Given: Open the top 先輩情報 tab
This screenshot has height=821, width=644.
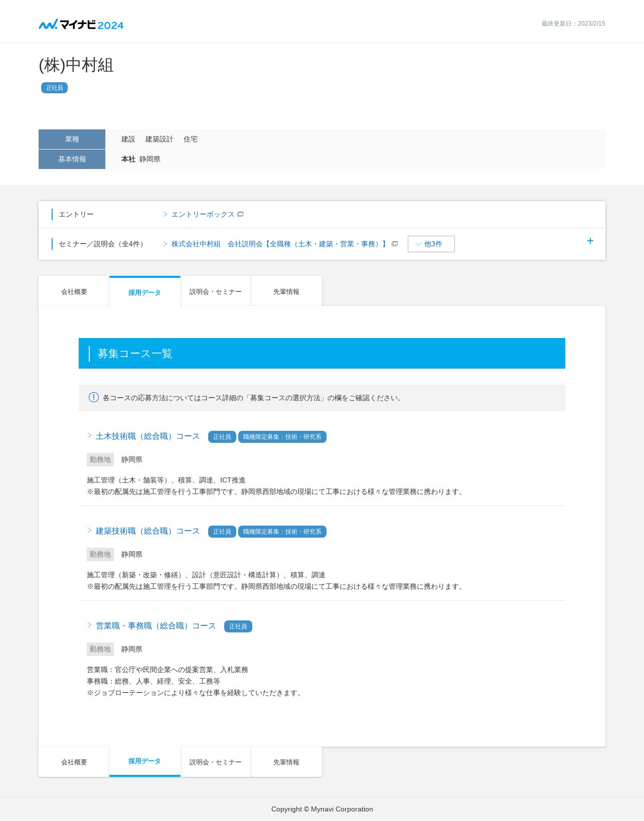Looking at the screenshot, I should pos(286,291).
